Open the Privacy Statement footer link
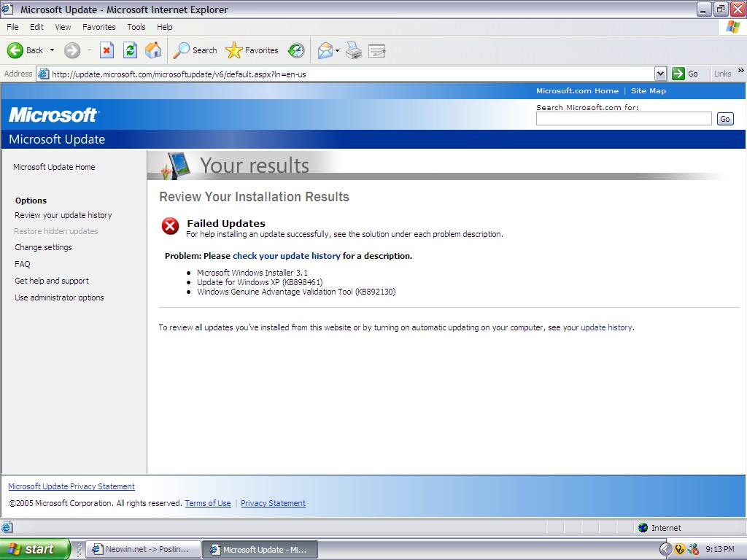Viewport: 747px width, 560px height. tap(273, 503)
